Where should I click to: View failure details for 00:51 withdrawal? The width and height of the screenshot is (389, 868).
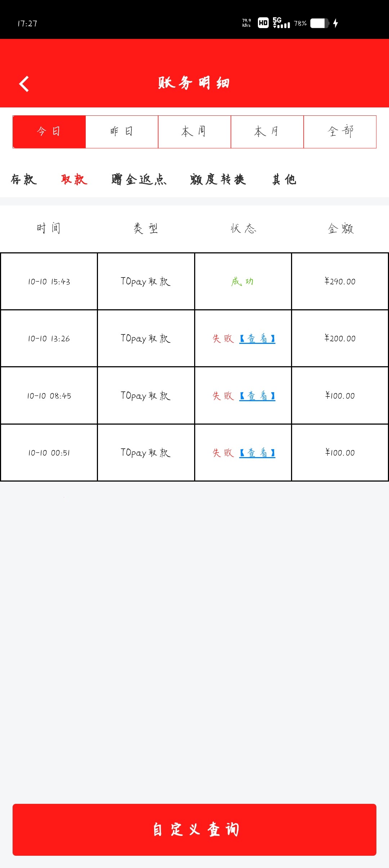pyautogui.click(x=257, y=453)
